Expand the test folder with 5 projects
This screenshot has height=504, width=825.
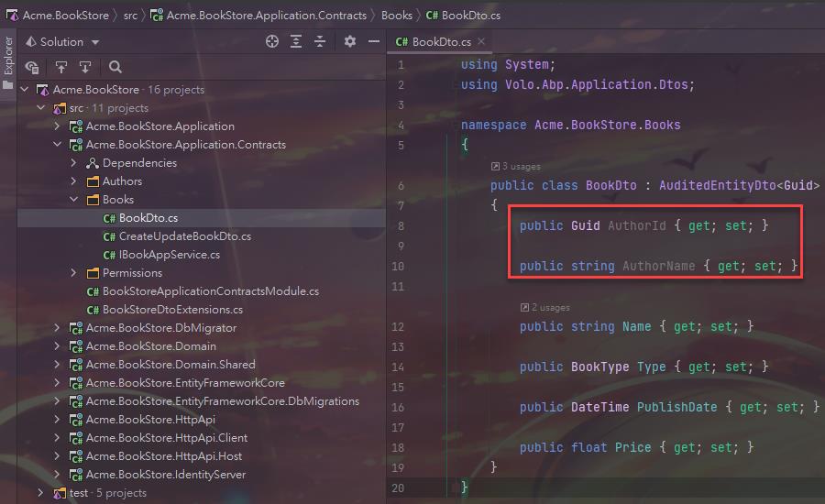(x=41, y=493)
